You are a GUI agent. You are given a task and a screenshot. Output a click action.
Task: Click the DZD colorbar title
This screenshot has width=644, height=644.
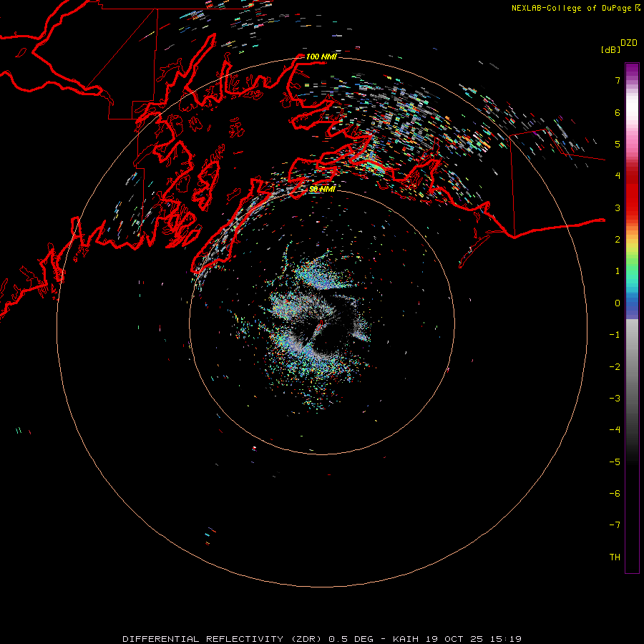click(629, 43)
